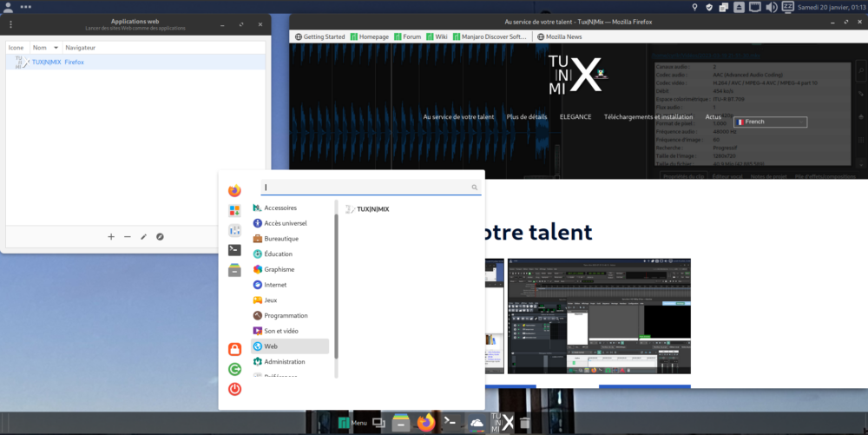The image size is (868, 435).
Task: Click the orange lock screen icon in menu
Action: click(234, 349)
